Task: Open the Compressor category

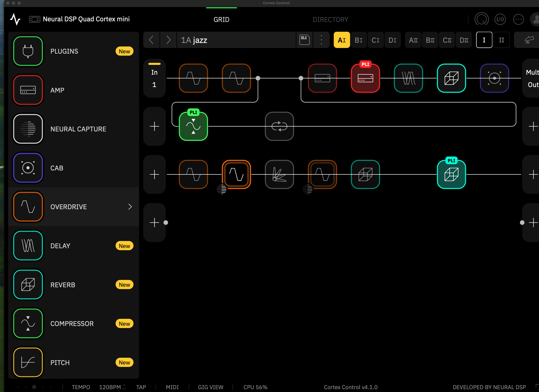Action: click(x=74, y=323)
